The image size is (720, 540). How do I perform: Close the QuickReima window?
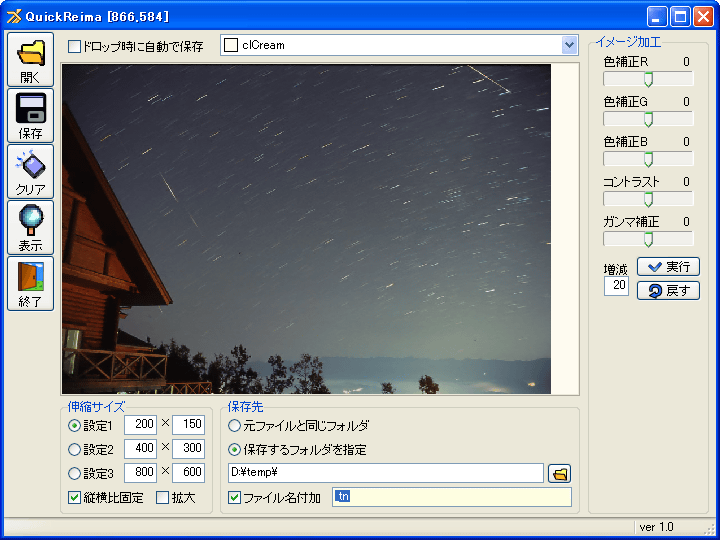pos(703,17)
